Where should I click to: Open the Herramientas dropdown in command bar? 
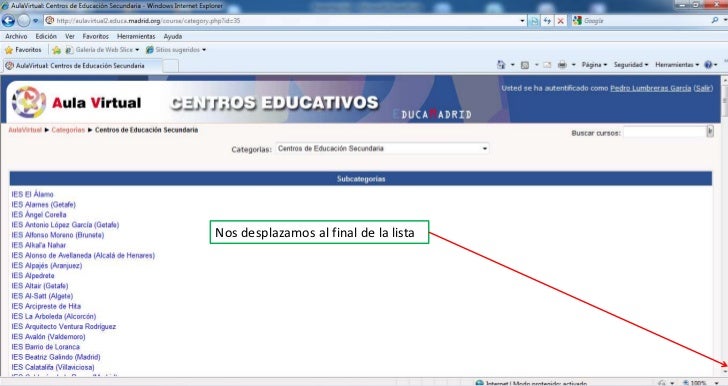[677, 65]
